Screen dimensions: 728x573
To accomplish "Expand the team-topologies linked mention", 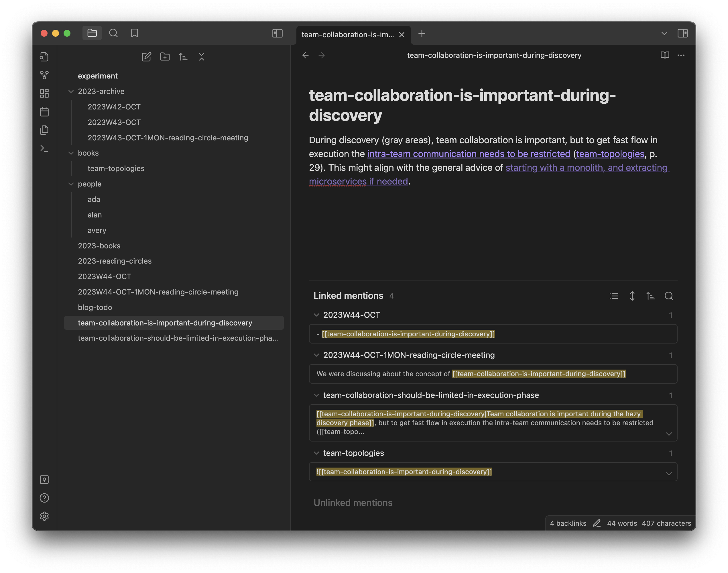I will [x=669, y=471].
